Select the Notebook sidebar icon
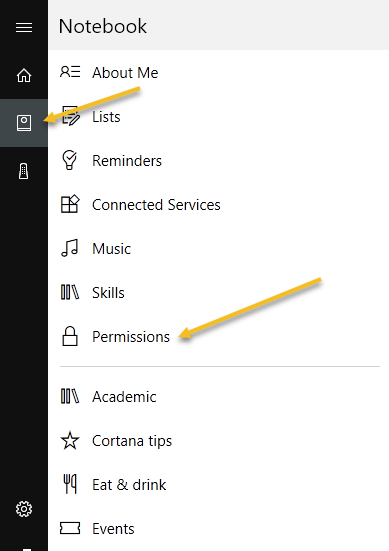The height and width of the screenshot is (551, 389). click(x=24, y=123)
